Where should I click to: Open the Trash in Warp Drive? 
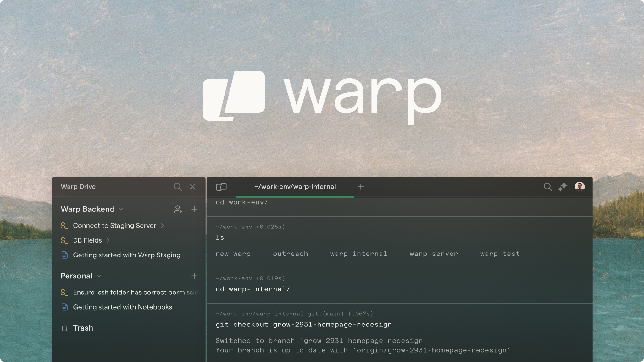[x=83, y=328]
